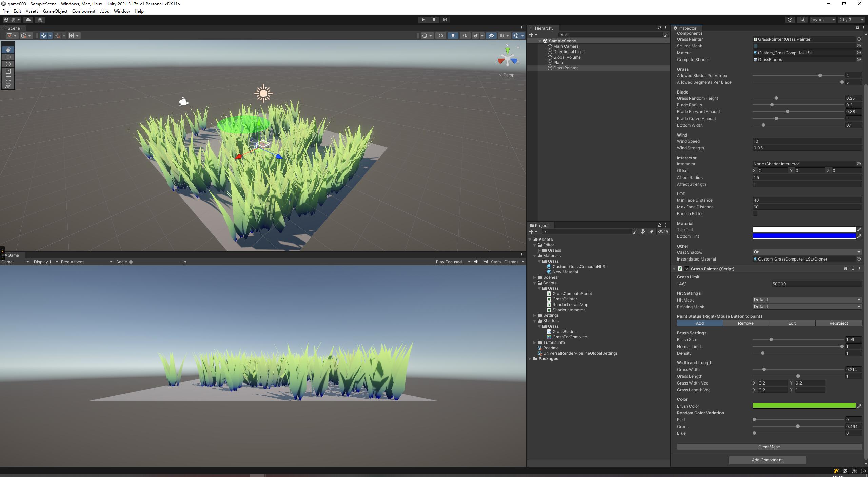
Task: Select the GrassComputeScript asset
Action: [572, 294]
